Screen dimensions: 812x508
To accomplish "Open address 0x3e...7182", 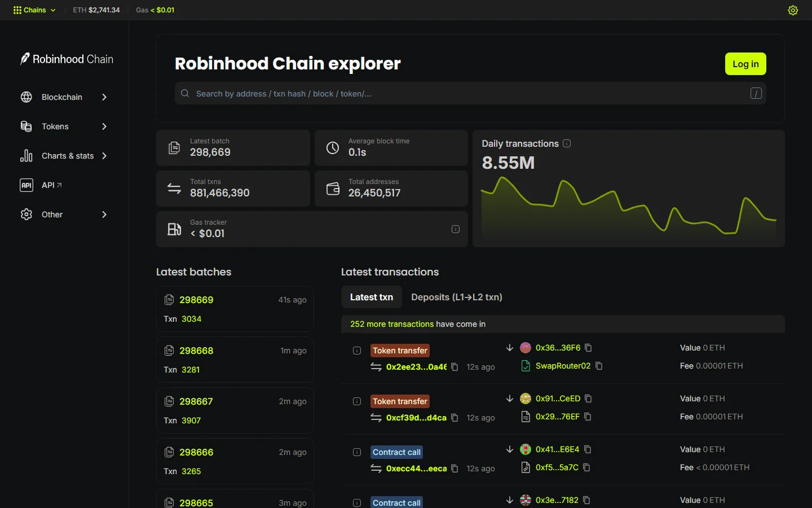I will [557, 500].
